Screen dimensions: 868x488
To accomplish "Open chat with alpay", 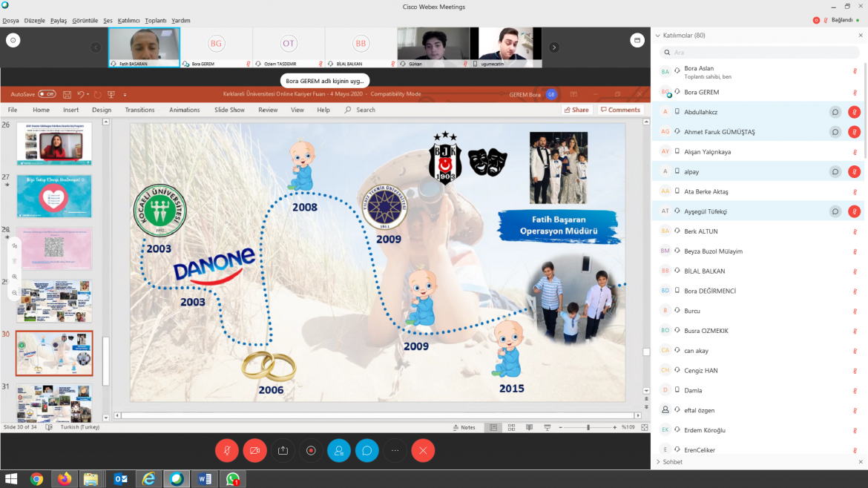I will 835,171.
